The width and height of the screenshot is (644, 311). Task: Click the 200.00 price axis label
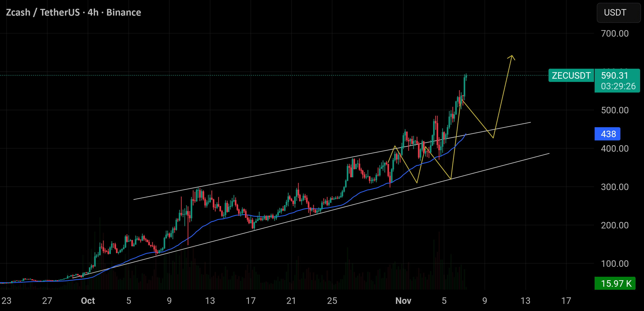[x=615, y=225]
